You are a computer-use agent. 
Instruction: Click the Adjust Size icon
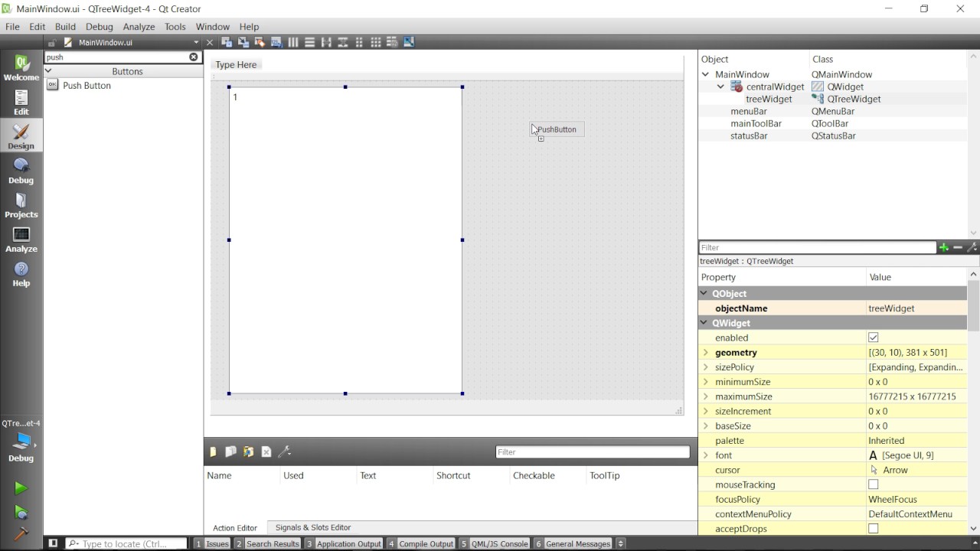pyautogui.click(x=409, y=42)
